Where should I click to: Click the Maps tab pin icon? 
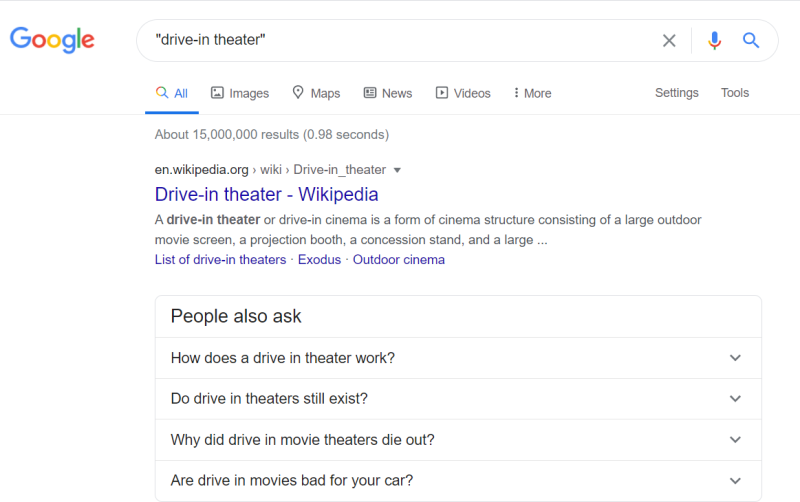298,92
